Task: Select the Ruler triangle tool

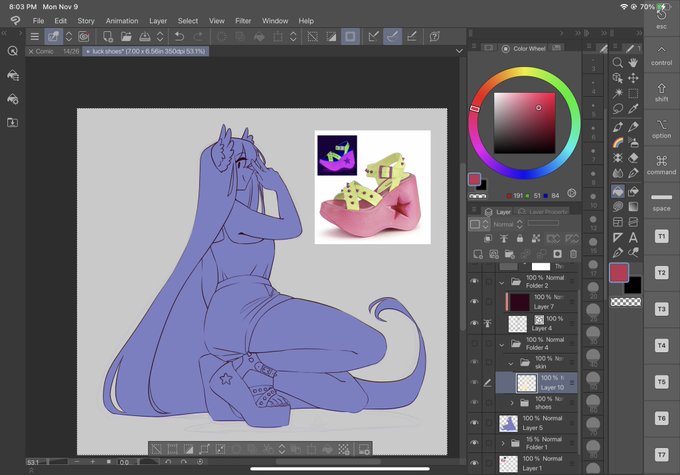Action: pos(618,237)
